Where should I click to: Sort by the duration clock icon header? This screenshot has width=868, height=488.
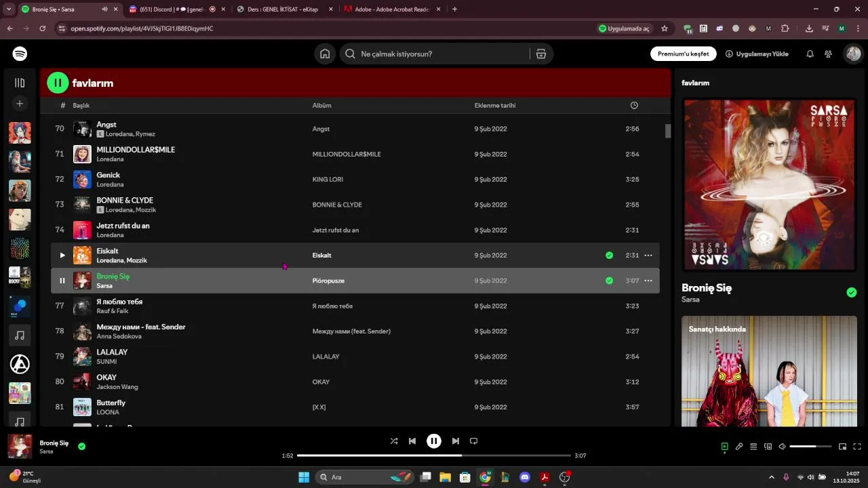click(634, 105)
